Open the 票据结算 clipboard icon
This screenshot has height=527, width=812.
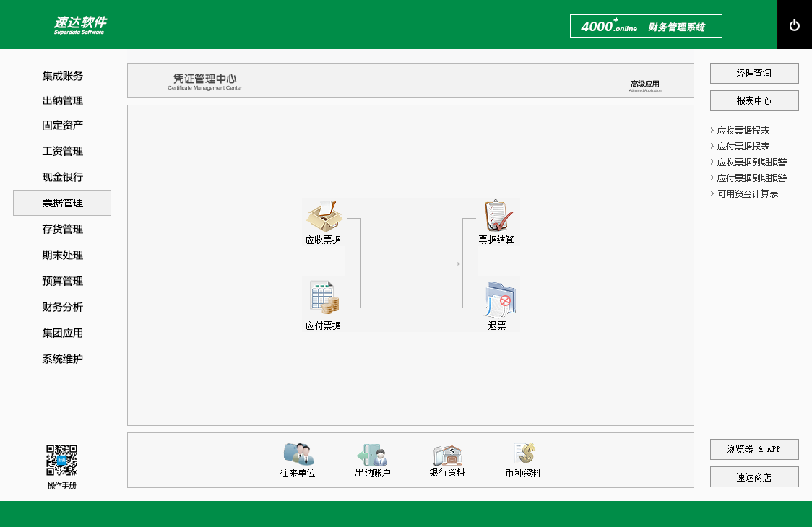click(497, 216)
